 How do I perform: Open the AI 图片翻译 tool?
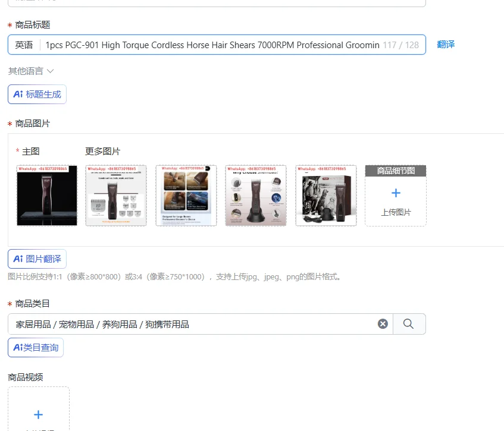(x=37, y=259)
